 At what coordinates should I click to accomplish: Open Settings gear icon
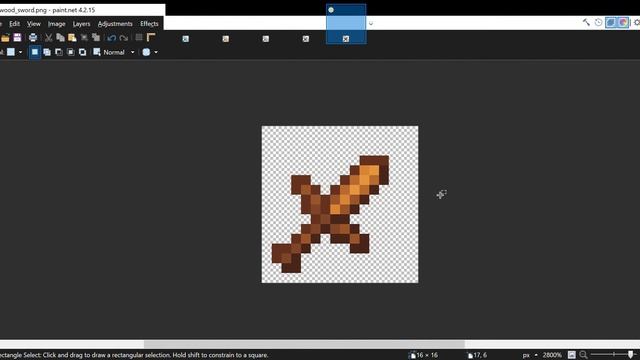636,23
